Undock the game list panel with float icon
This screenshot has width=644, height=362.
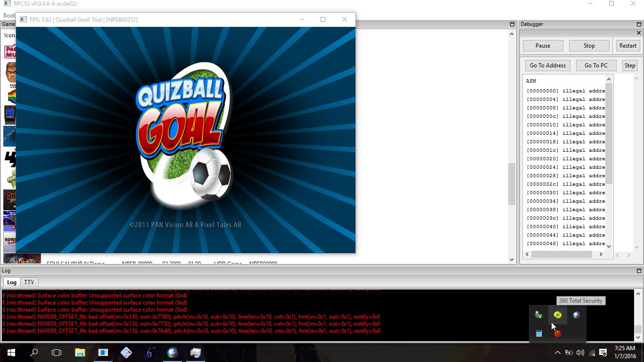coord(512,24)
